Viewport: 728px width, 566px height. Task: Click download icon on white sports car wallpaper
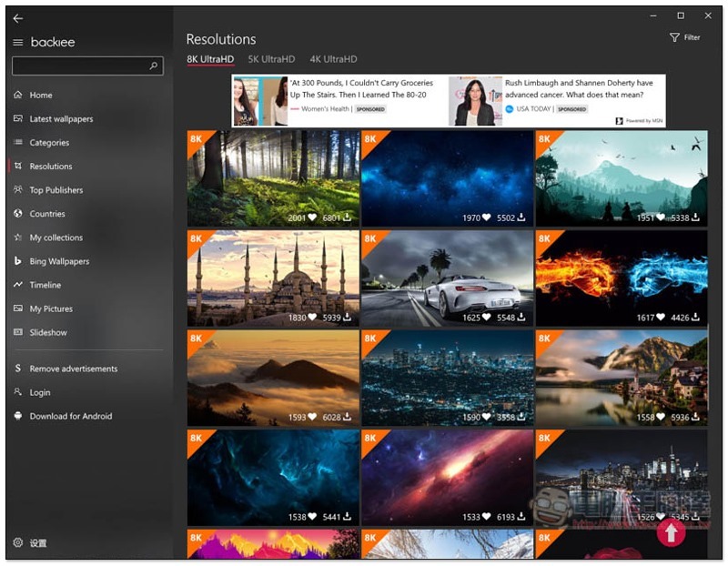tap(522, 318)
